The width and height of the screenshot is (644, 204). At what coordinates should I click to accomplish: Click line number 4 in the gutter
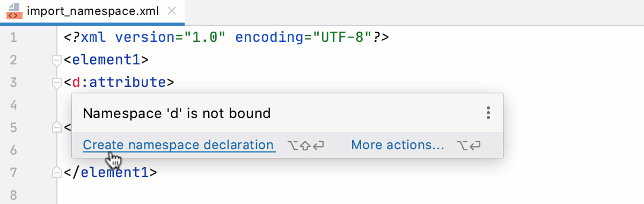(13, 105)
